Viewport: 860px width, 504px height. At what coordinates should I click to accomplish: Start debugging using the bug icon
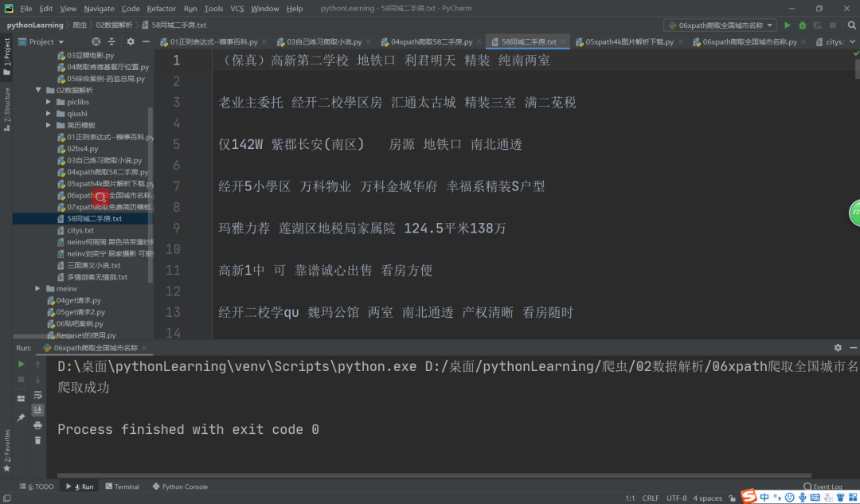click(x=803, y=25)
